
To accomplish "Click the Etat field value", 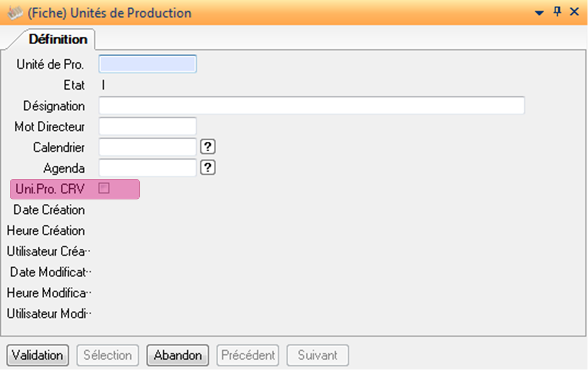I will click(x=103, y=85).
